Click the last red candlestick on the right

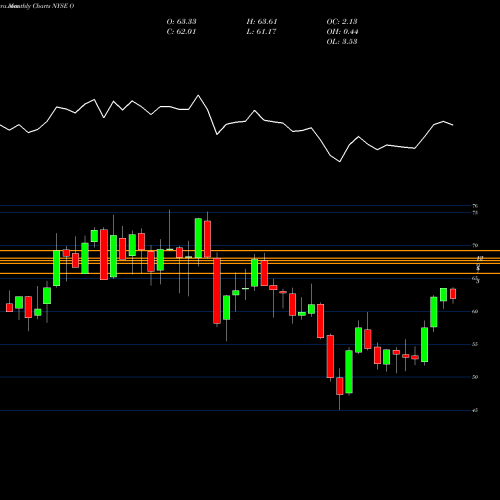pos(453,294)
